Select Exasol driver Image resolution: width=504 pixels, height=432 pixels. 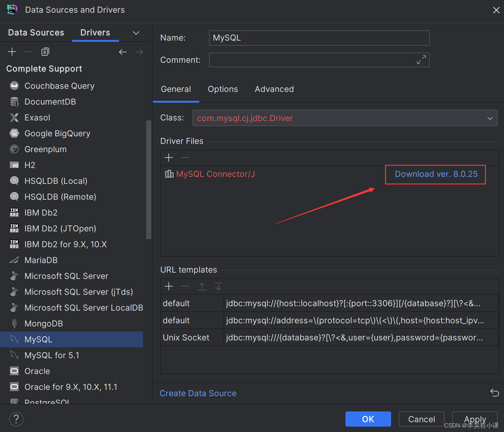tap(72, 118)
